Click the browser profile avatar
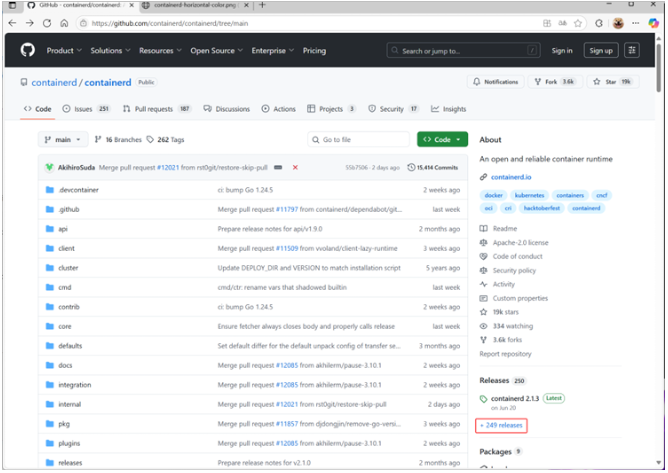 click(618, 23)
